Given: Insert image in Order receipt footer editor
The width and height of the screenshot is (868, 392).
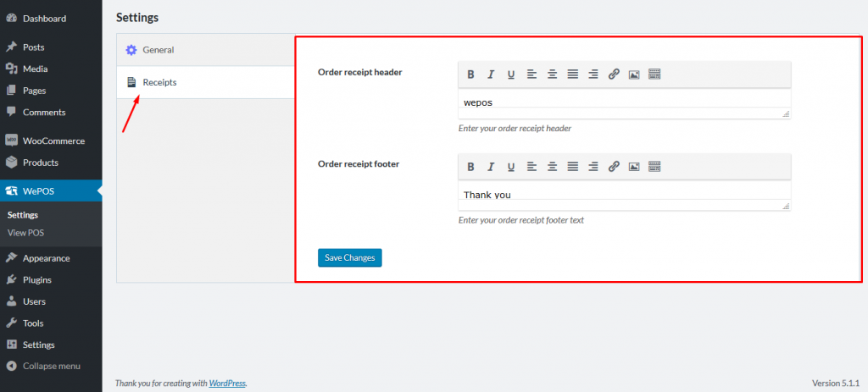Looking at the screenshot, I should [x=634, y=167].
